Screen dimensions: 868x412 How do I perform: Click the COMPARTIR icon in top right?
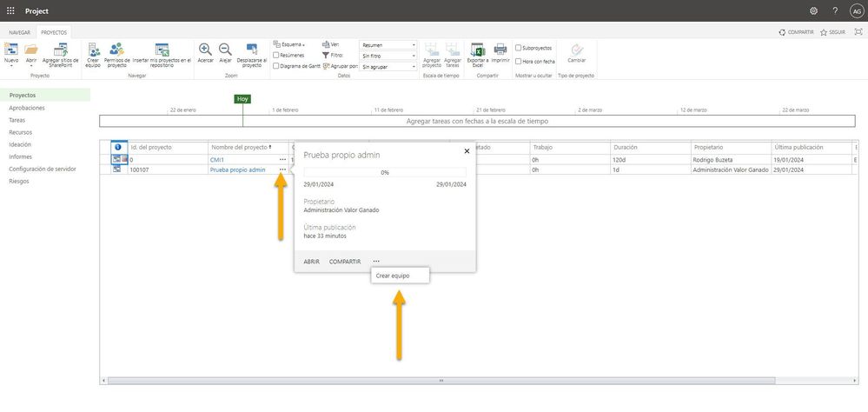pos(782,33)
